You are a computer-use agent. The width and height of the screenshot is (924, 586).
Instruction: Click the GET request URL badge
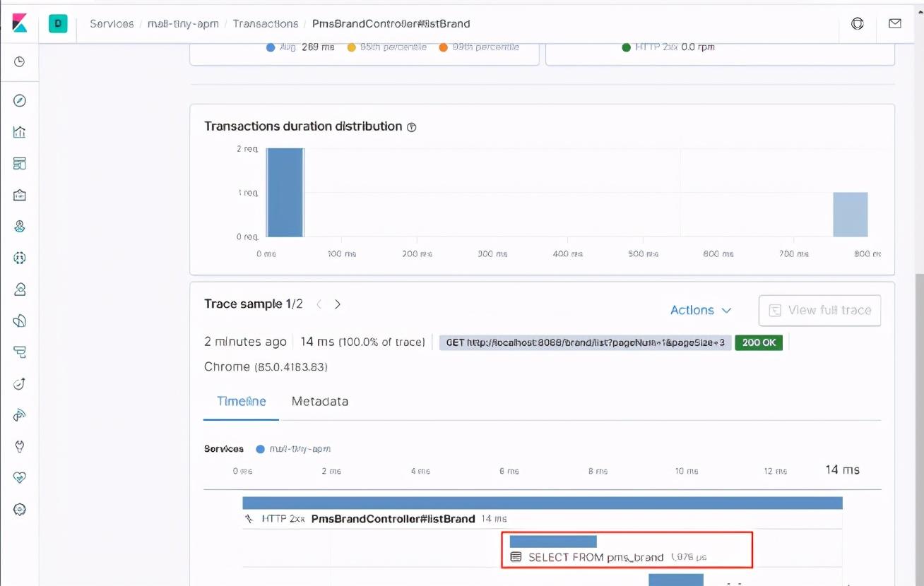585,342
